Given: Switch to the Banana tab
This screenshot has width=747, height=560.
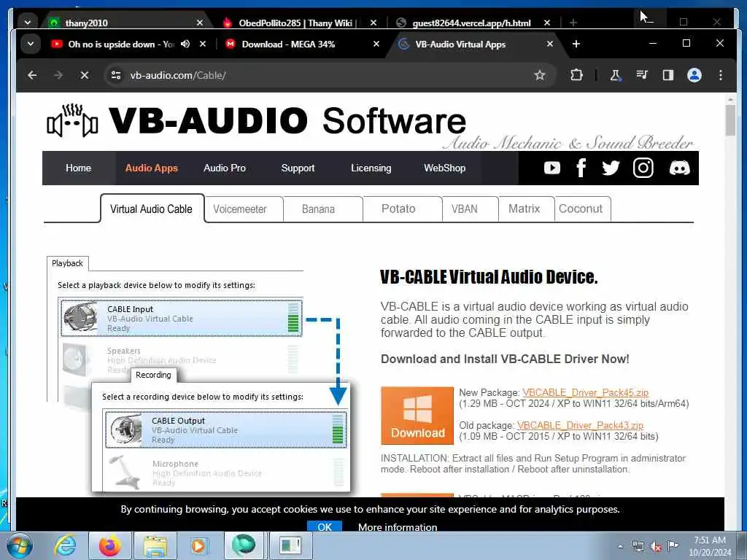Looking at the screenshot, I should coord(318,209).
